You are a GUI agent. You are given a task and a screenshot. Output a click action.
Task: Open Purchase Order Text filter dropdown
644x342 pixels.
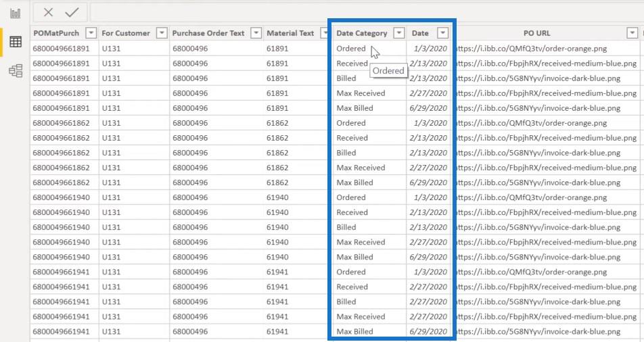coord(256,33)
